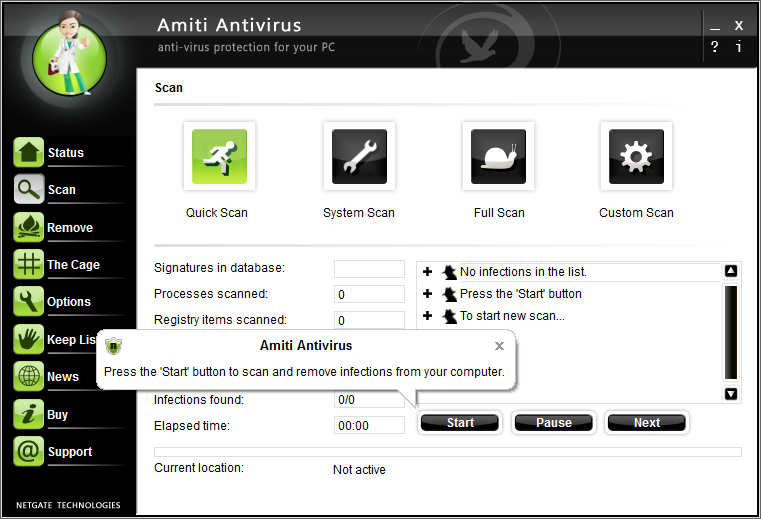Image resolution: width=761 pixels, height=519 pixels.
Task: Click the Status home icon in sidebar
Action: point(28,153)
